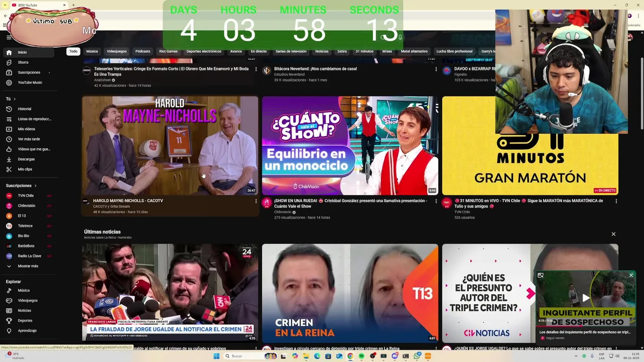
Task: Open Teletrece subscription channel
Action: tap(29, 226)
